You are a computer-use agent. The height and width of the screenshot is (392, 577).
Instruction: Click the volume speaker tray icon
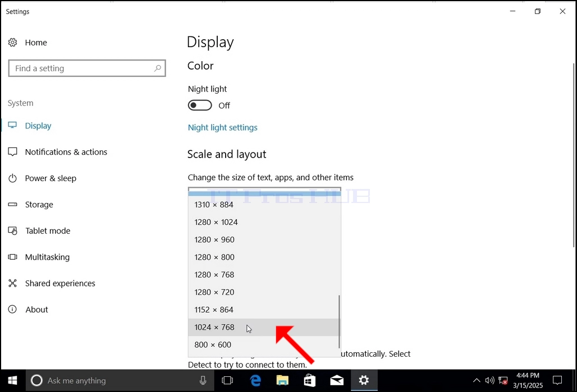click(489, 381)
